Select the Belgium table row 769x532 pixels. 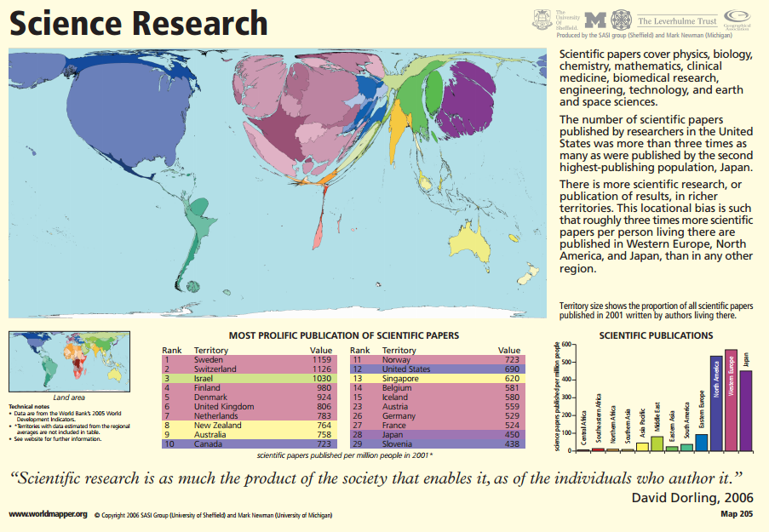(438, 388)
